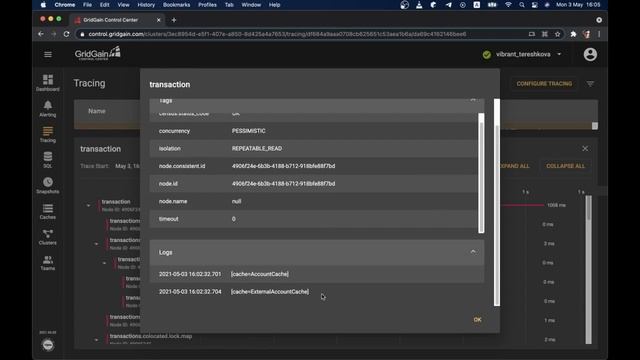Open the History menu
The image size is (640, 360).
146,5
